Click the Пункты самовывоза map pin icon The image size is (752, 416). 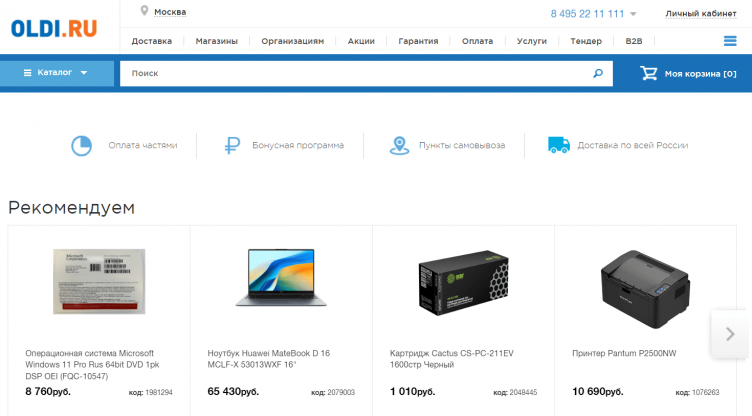tap(400, 145)
